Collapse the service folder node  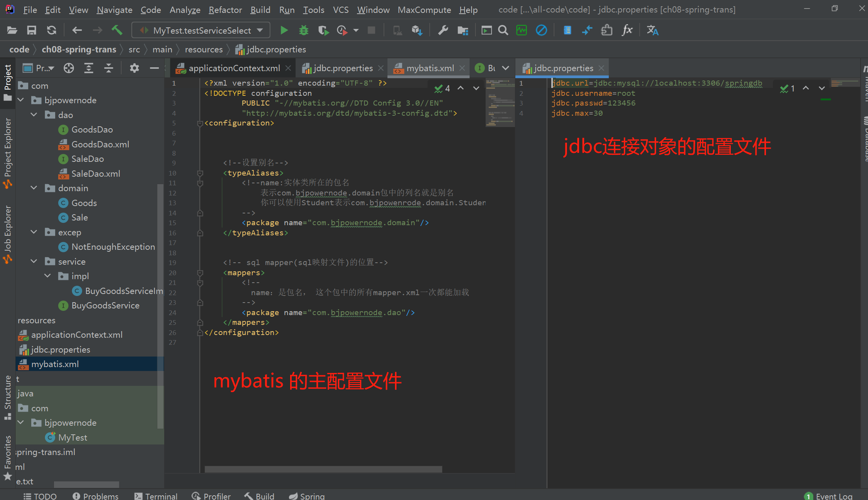click(34, 262)
